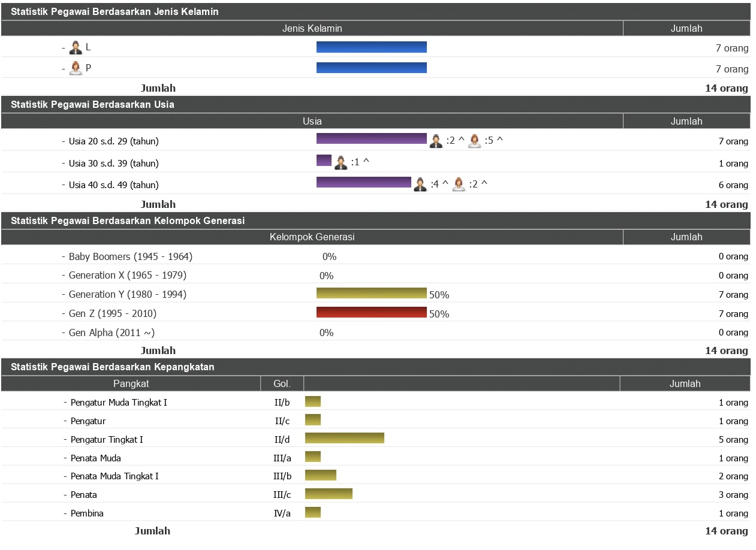This screenshot has height=550, width=756.
Task: Click the male icon beside the L label
Action: (76, 48)
